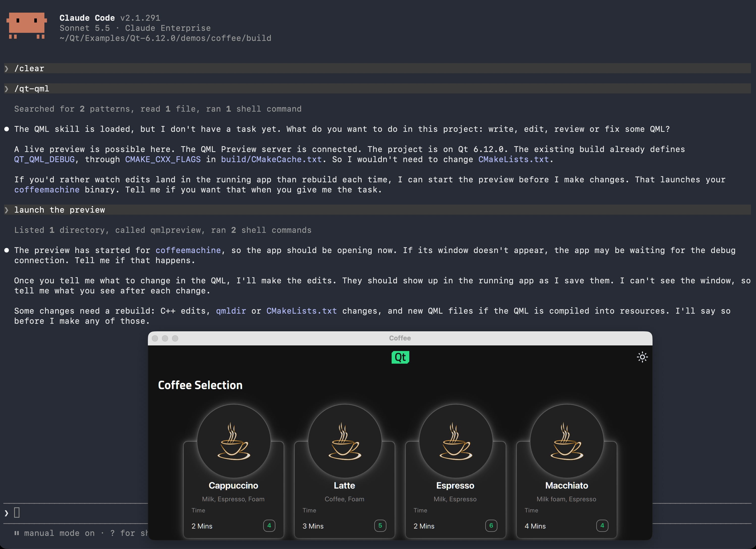Click the Claude Code v2.1.291 header
Viewport: 756px width, 549px height.
(110, 18)
